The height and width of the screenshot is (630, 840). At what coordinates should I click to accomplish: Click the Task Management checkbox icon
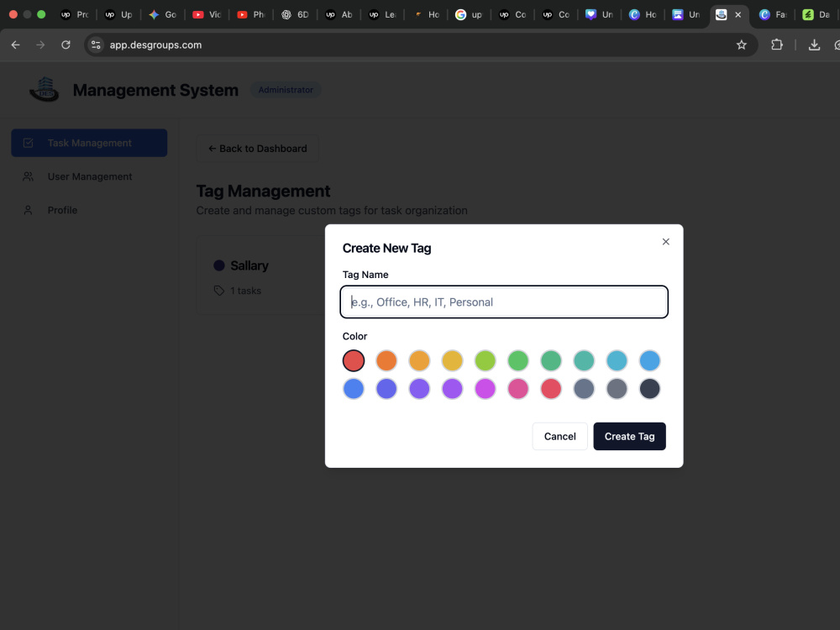pos(28,143)
